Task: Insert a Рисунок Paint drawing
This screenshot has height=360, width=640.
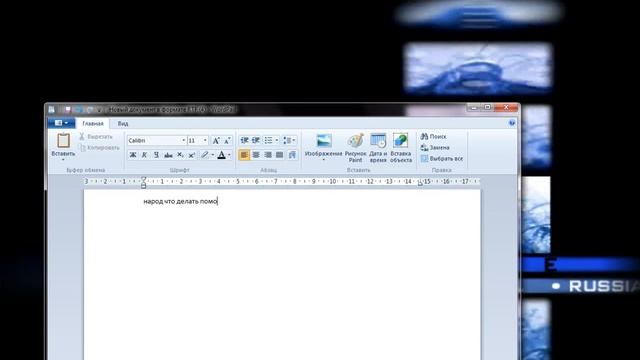Action: (356, 147)
